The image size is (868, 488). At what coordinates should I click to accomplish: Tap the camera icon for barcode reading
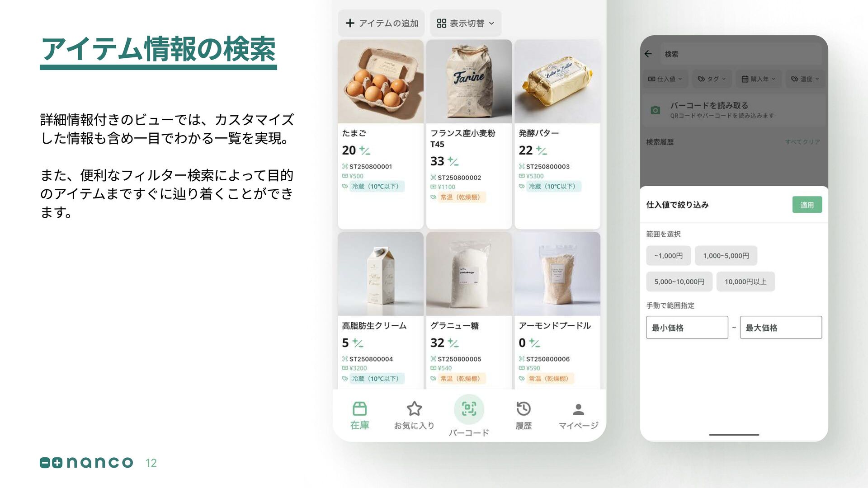pos(655,110)
